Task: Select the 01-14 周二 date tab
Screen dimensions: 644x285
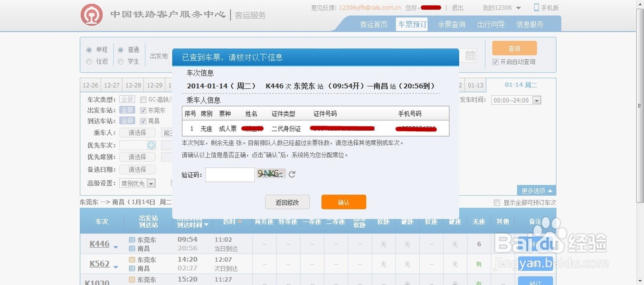Action: (x=521, y=85)
